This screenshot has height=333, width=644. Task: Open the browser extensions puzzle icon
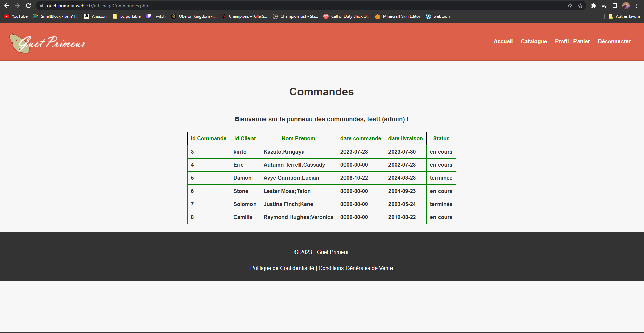(x=594, y=6)
